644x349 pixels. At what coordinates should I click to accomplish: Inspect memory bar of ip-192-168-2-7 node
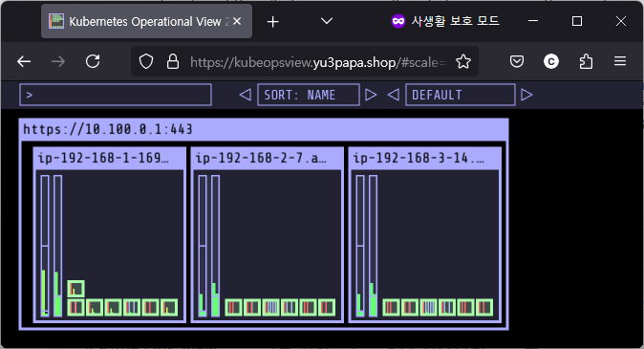coord(216,246)
